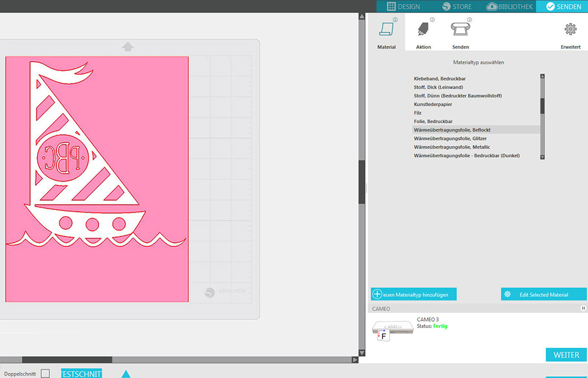Choose Filz from the material list
The image size is (588, 378).
tap(418, 113)
